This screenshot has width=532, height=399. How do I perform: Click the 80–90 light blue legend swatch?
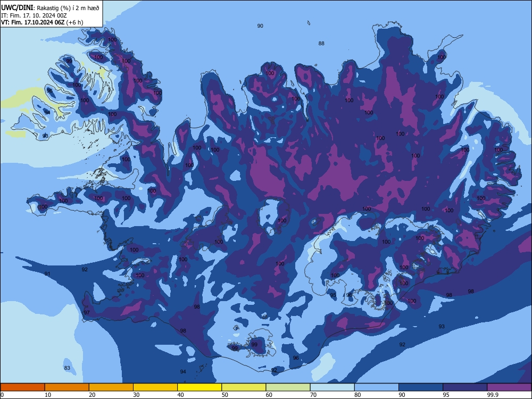coord(377,387)
